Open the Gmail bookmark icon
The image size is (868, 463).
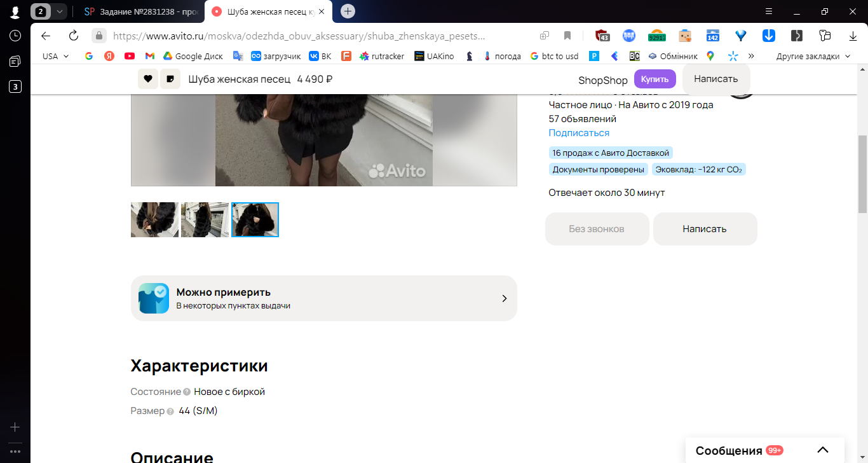(x=150, y=56)
